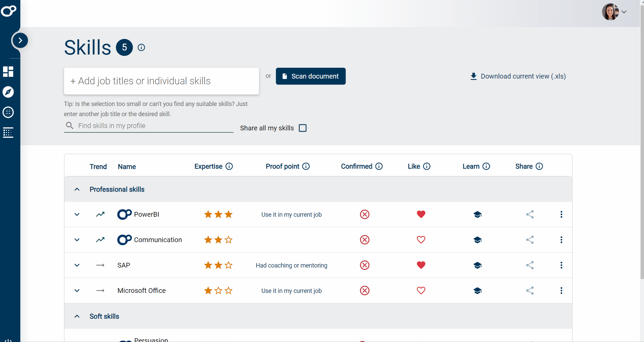Expand the SAP skill row details

click(77, 265)
